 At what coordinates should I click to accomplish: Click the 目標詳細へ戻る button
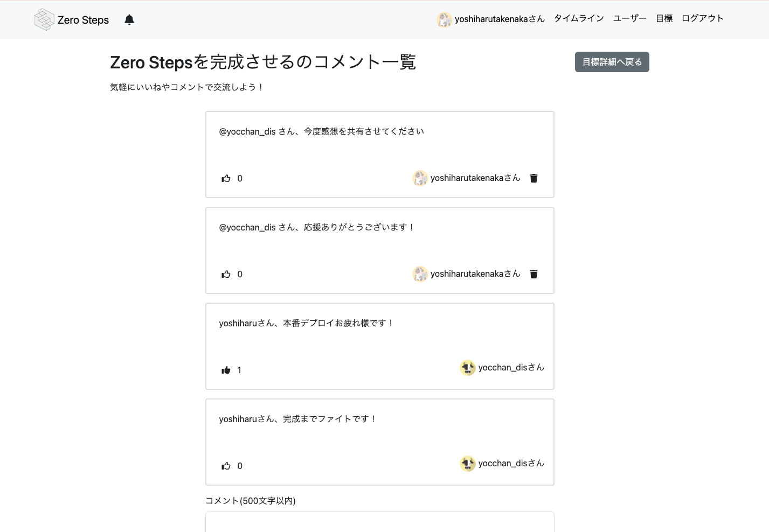pyautogui.click(x=612, y=62)
